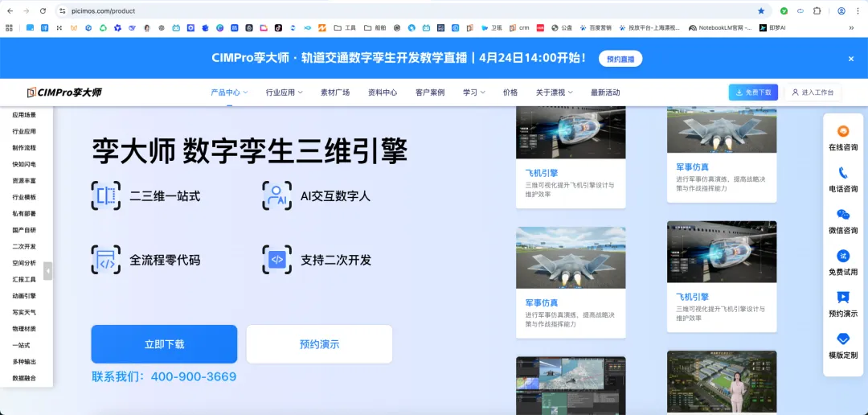Click the 免费试用 icon
Viewport: 868px width, 415px height.
(x=843, y=256)
